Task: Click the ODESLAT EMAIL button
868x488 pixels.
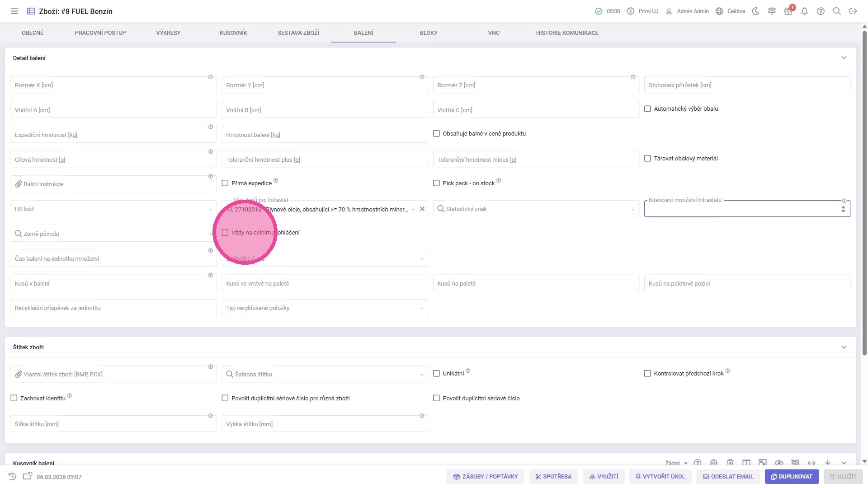Action: point(728,477)
